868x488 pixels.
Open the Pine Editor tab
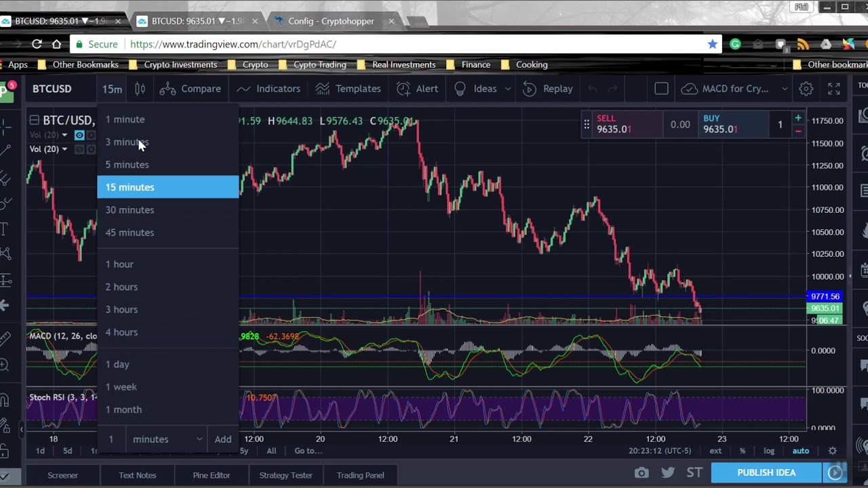click(212, 475)
